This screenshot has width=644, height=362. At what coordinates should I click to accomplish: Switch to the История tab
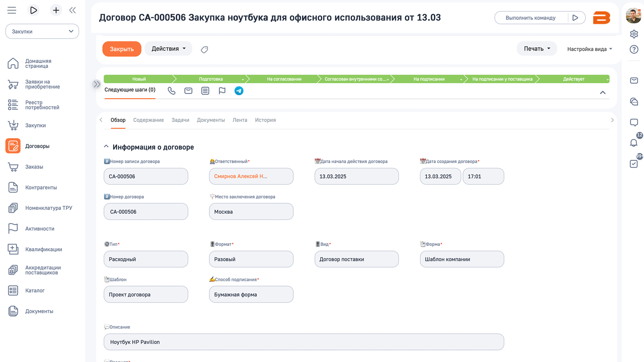click(265, 120)
